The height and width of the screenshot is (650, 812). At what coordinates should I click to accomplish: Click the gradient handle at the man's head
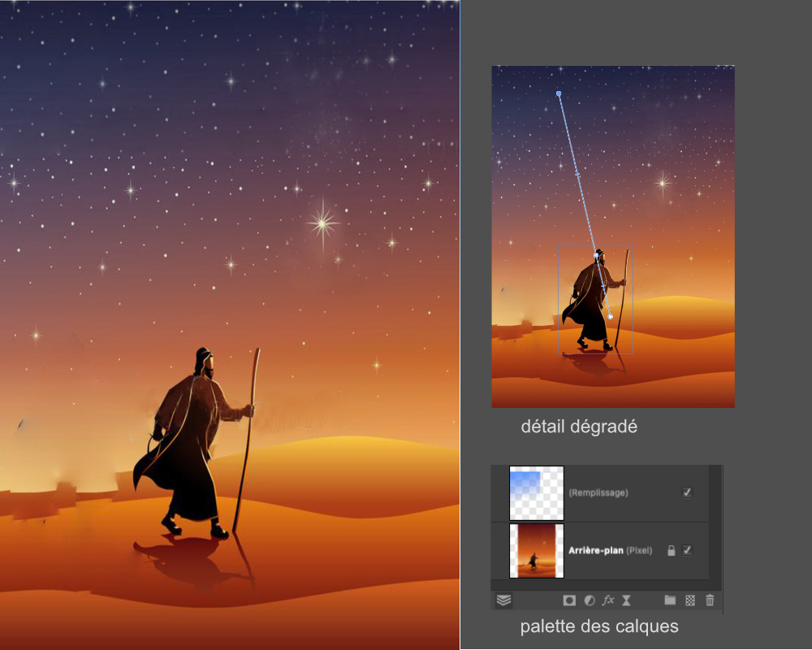point(596,255)
